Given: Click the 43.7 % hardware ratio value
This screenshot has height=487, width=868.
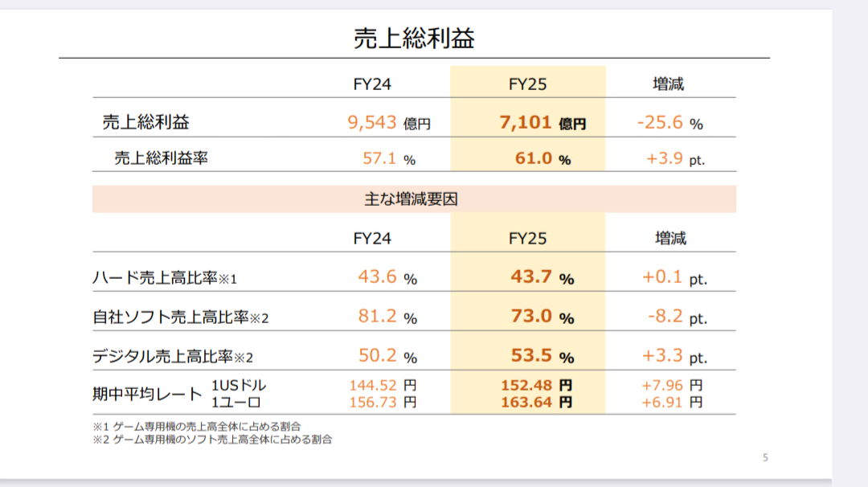Looking at the screenshot, I should [542, 276].
